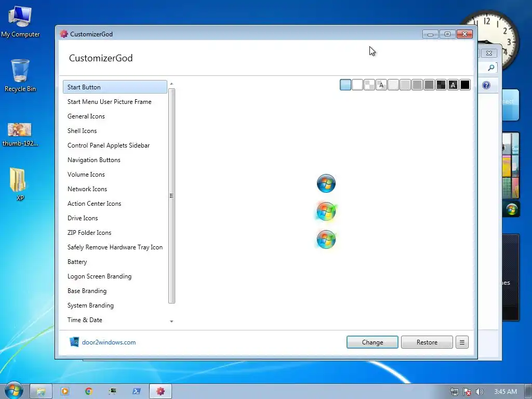The height and width of the screenshot is (399, 532).
Task: Open Base Branding entry
Action: coord(115,291)
